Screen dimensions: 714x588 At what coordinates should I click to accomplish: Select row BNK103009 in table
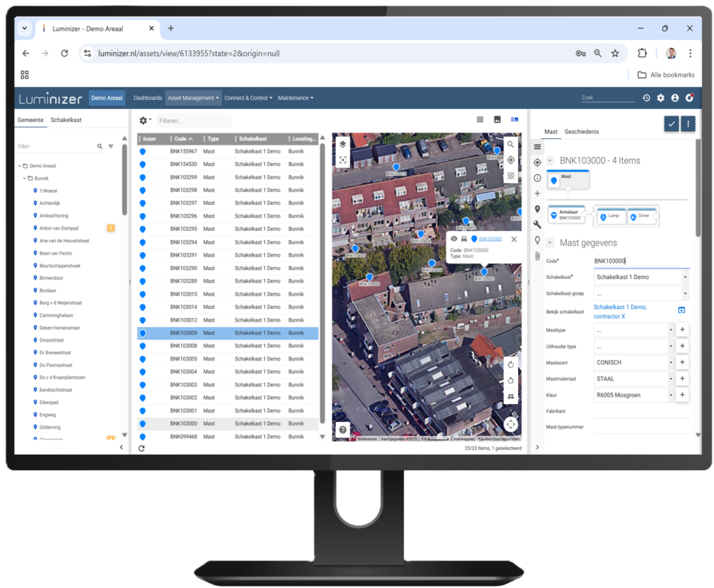pos(228,333)
